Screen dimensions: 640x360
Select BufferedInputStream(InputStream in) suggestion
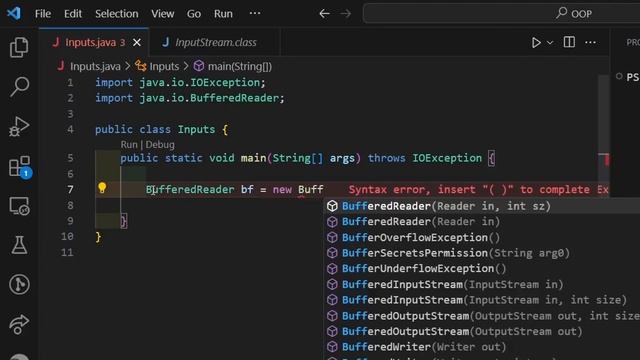click(x=482, y=284)
